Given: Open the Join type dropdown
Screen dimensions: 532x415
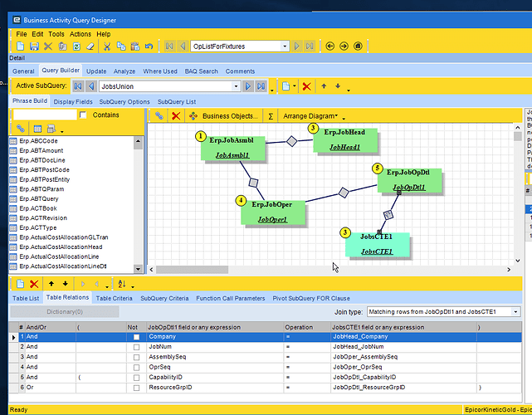Looking at the screenshot, I should (x=515, y=312).
